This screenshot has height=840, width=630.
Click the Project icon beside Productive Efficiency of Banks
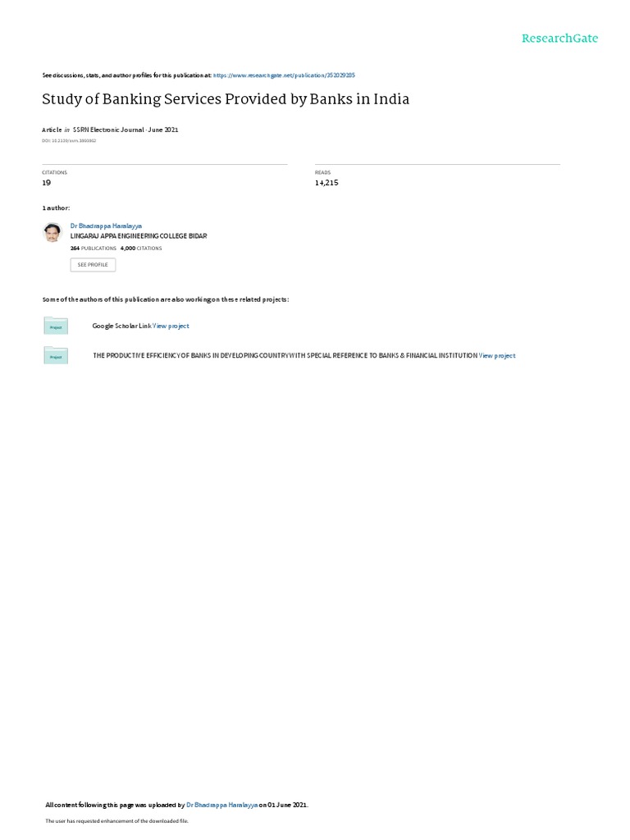point(56,355)
